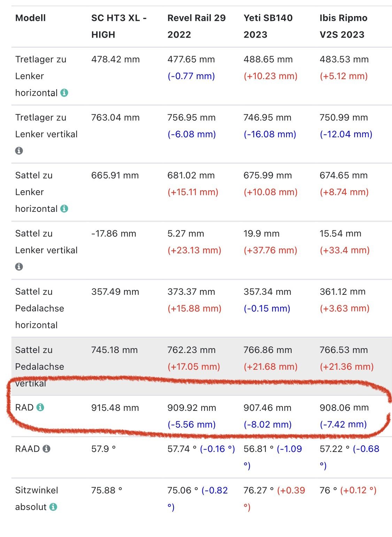392x537 pixels.
Task: Show the RAAD info tooltip icon
Action: click(46, 448)
